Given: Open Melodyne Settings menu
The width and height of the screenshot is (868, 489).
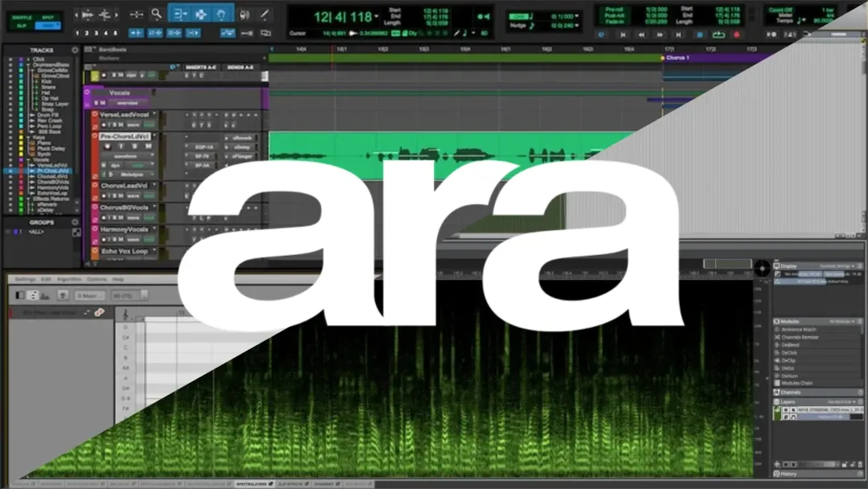Looking at the screenshot, I should pos(25,280).
